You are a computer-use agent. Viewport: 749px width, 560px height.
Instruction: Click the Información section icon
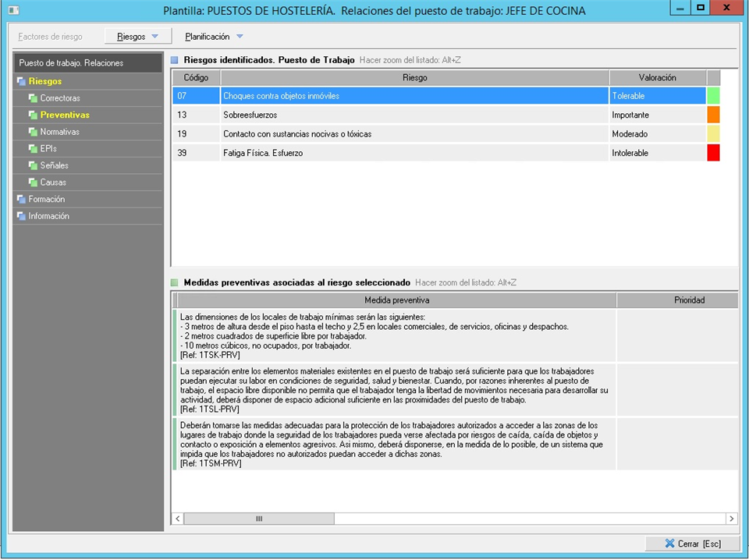(x=21, y=216)
